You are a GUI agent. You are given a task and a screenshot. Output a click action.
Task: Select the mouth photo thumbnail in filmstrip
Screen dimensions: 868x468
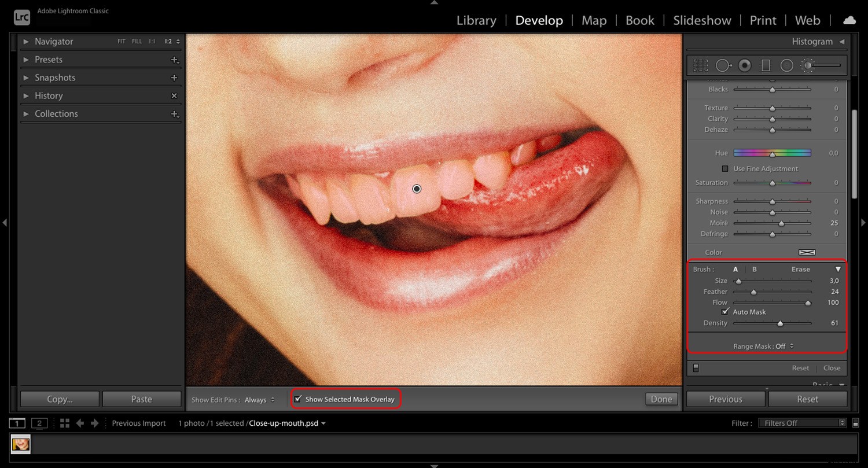[21, 444]
